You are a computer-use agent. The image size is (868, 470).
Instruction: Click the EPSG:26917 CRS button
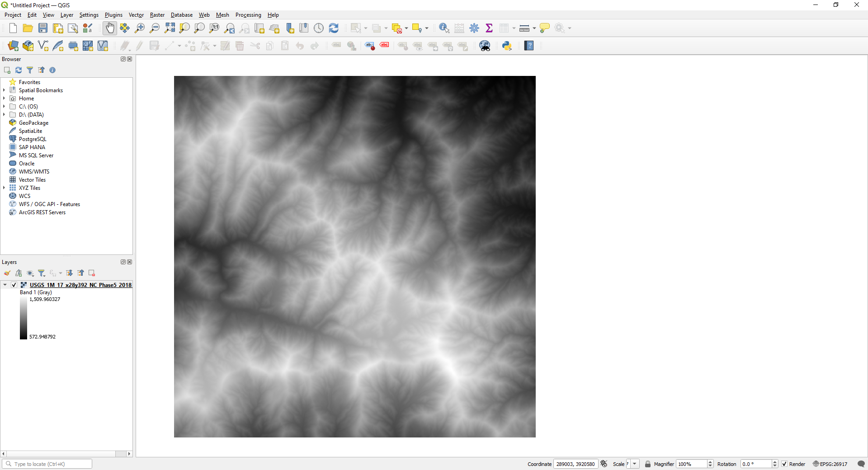click(830, 464)
